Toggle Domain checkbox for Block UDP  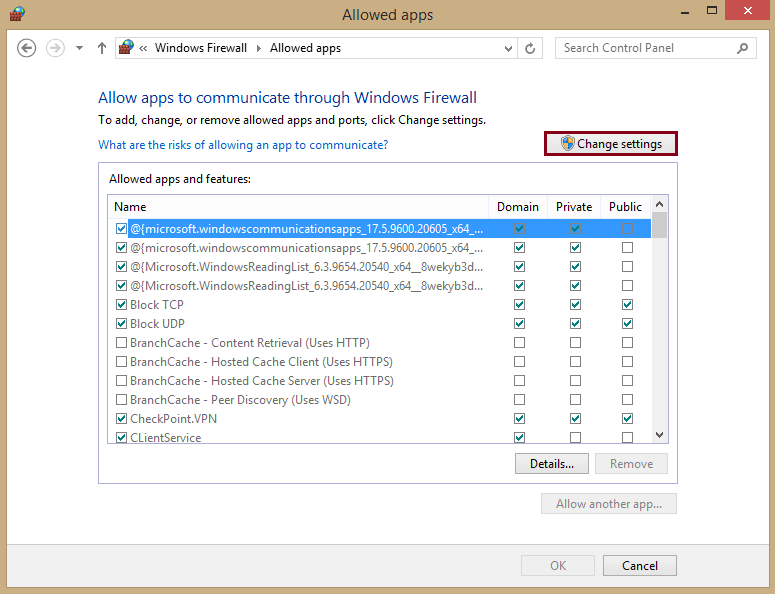[519, 324]
